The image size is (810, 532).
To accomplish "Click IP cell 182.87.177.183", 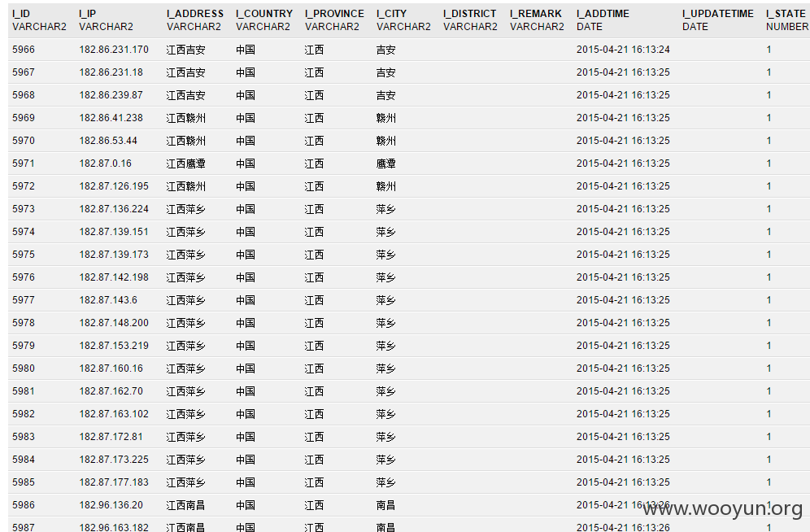I will [114, 482].
